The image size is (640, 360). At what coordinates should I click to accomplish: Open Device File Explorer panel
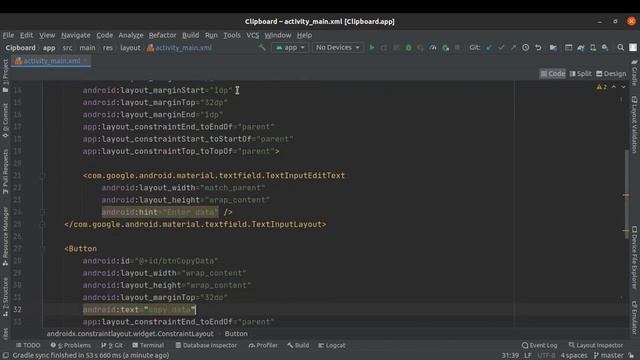(634, 258)
